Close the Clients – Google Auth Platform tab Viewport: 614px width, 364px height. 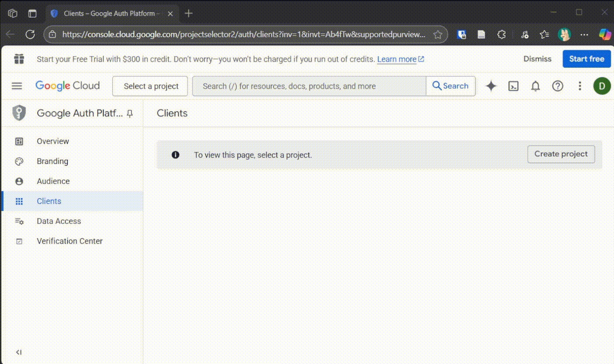170,14
